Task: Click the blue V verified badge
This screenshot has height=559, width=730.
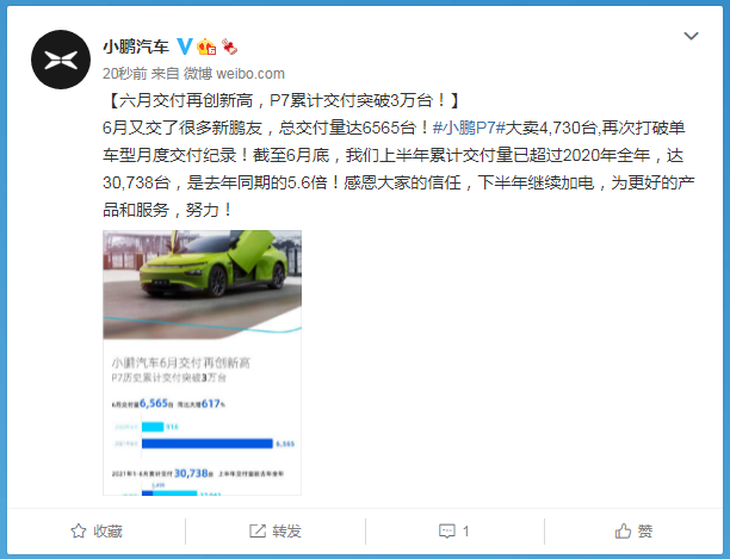Action: click(x=185, y=47)
